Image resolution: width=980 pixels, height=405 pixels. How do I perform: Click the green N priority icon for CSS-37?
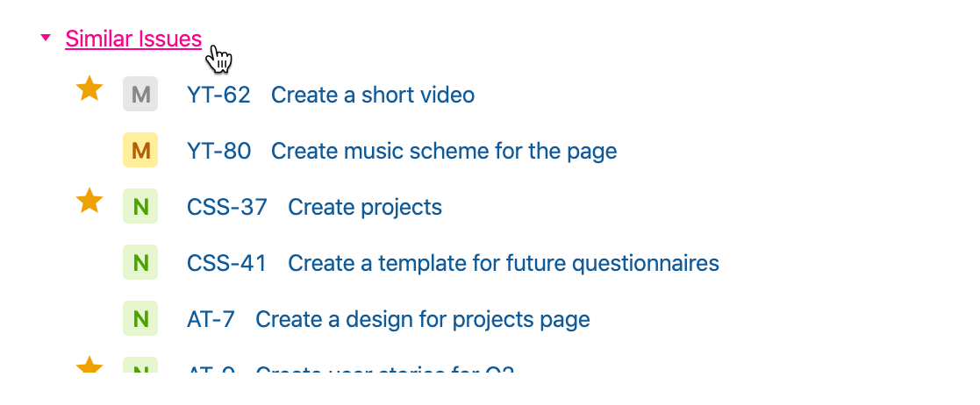pyautogui.click(x=140, y=207)
